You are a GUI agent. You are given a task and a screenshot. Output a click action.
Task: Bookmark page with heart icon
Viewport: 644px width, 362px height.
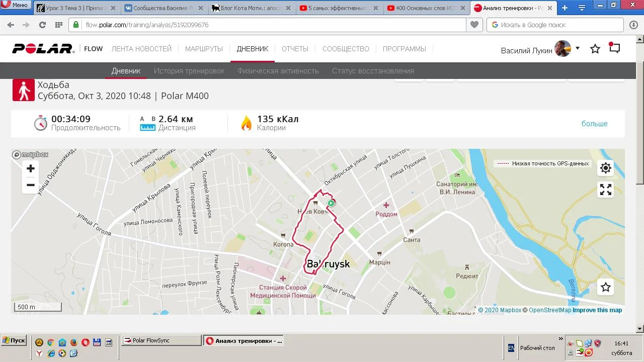pyautogui.click(x=474, y=25)
